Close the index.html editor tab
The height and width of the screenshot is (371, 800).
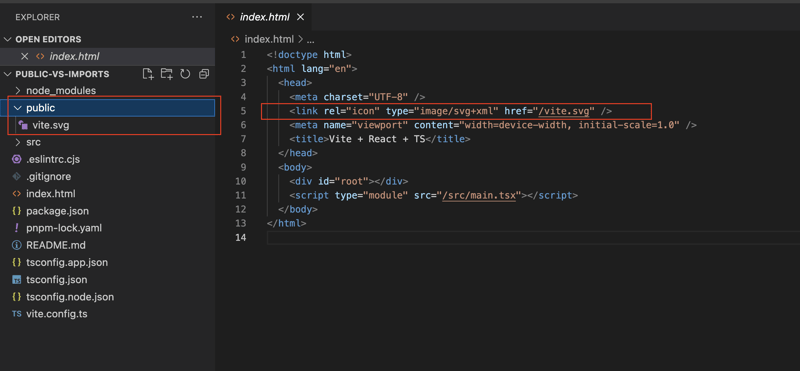point(300,17)
